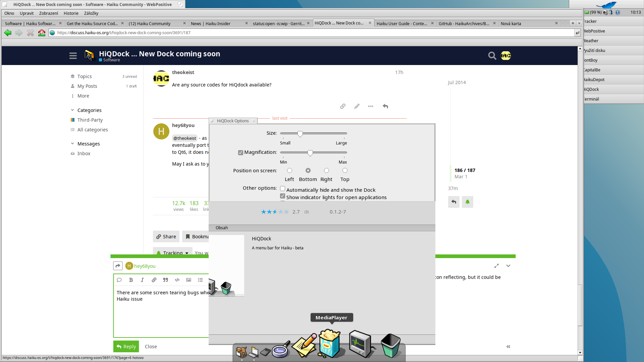The image size is (644, 362).
Task: Adjust the Magnification slider
Action: coord(310,153)
